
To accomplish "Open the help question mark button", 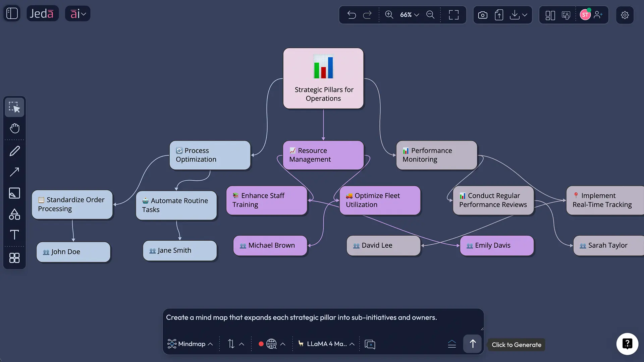I will (627, 344).
